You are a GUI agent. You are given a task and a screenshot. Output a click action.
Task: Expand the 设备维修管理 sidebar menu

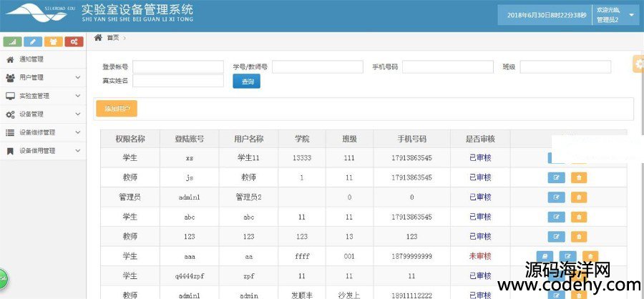point(43,132)
